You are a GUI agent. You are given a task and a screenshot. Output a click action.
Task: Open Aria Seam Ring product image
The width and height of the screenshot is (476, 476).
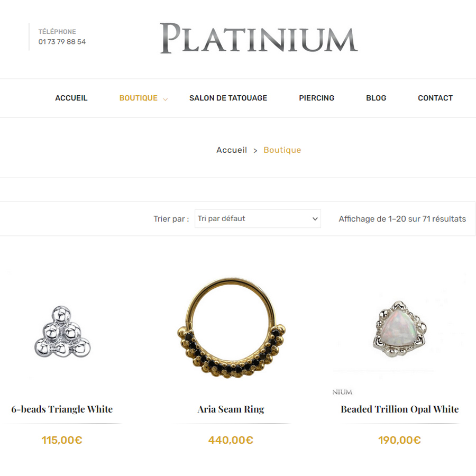click(x=231, y=328)
